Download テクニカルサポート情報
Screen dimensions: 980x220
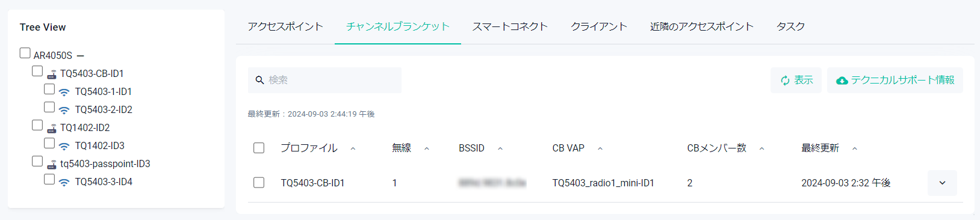pyautogui.click(x=895, y=80)
